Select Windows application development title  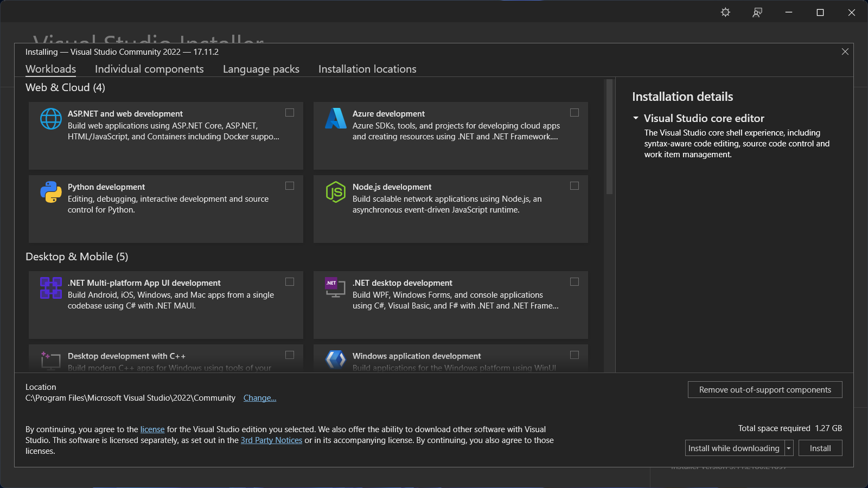(x=417, y=356)
